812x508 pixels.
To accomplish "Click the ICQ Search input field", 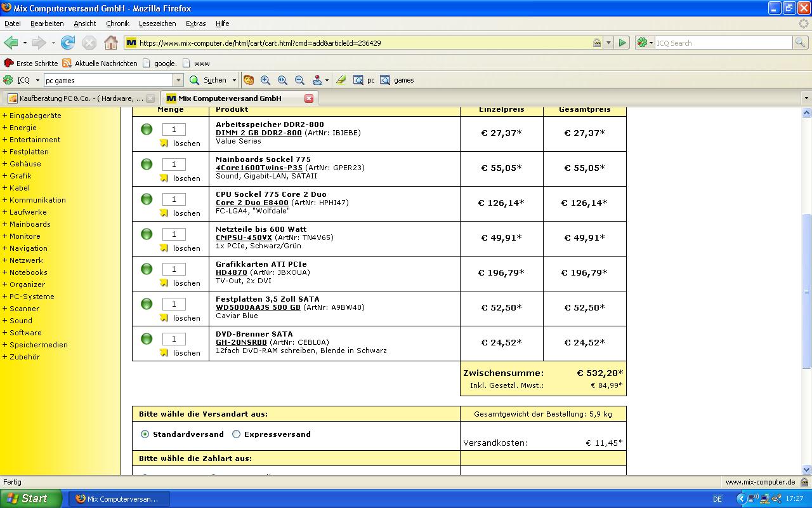I will [723, 43].
